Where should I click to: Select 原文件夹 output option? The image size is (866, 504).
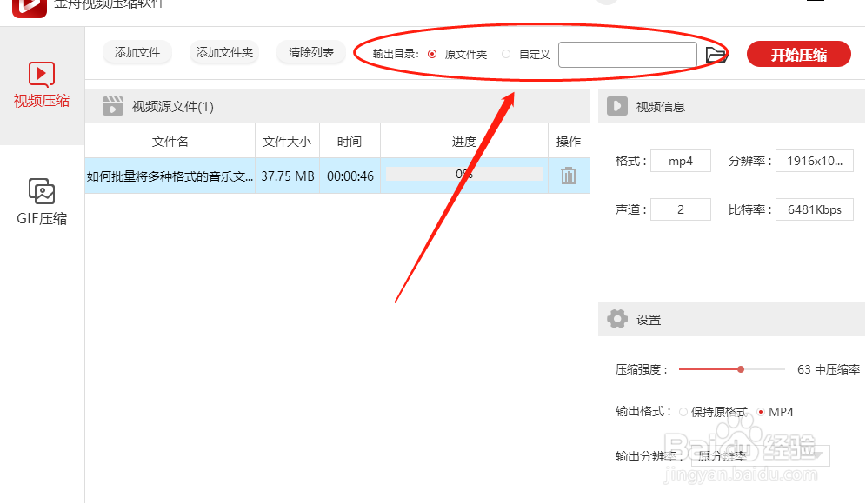[431, 53]
